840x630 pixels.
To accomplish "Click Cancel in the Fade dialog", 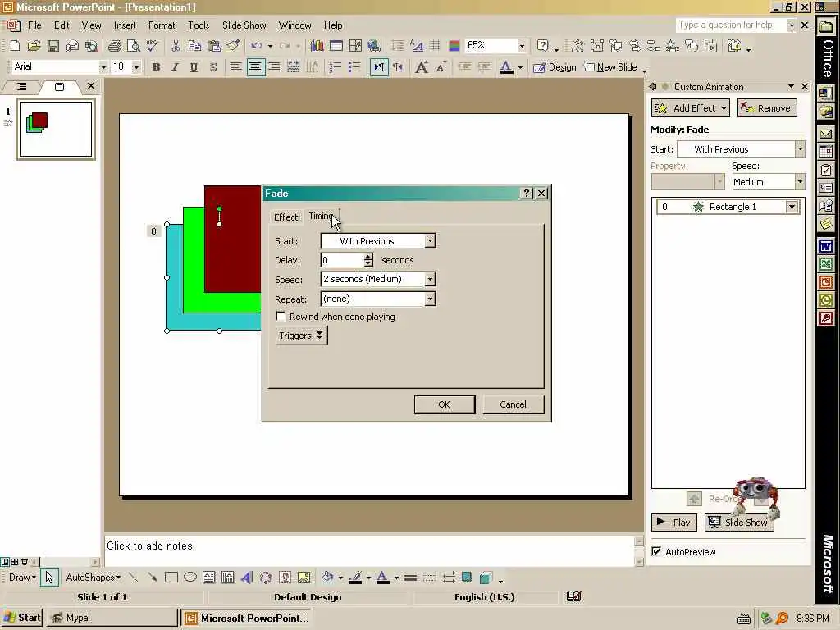I will click(514, 404).
